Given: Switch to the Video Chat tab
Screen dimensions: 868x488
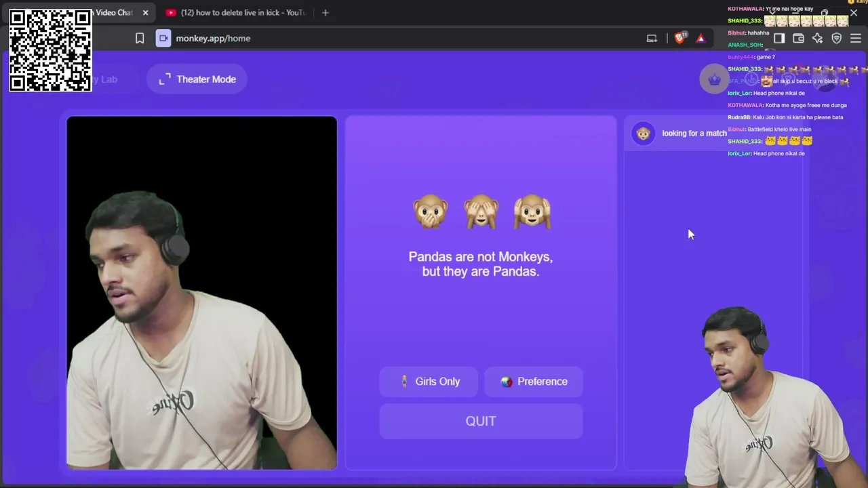Looking at the screenshot, I should [114, 12].
